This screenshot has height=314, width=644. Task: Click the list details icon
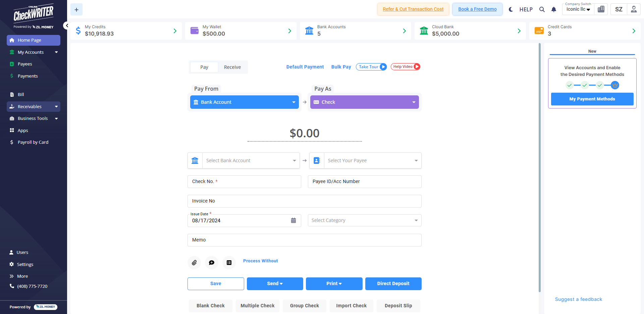coord(229,263)
